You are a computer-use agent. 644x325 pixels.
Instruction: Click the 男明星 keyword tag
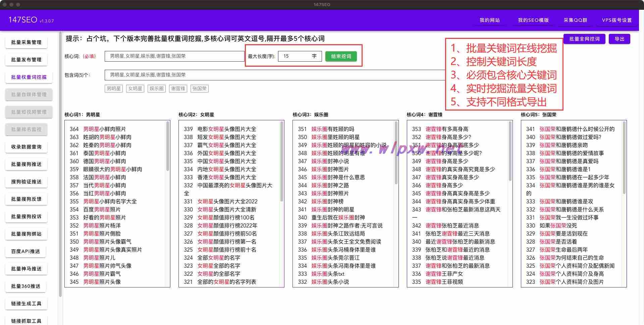pyautogui.click(x=114, y=88)
